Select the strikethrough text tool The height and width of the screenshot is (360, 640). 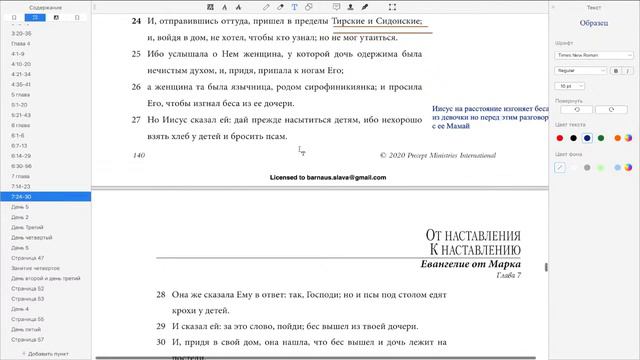(x=239, y=7)
